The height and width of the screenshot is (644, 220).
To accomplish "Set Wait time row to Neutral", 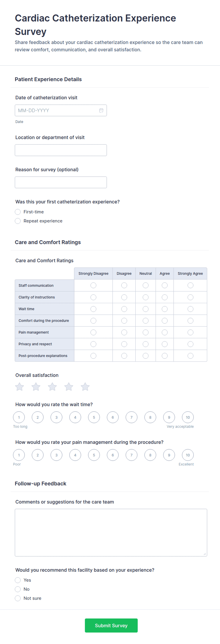I will point(145,309).
